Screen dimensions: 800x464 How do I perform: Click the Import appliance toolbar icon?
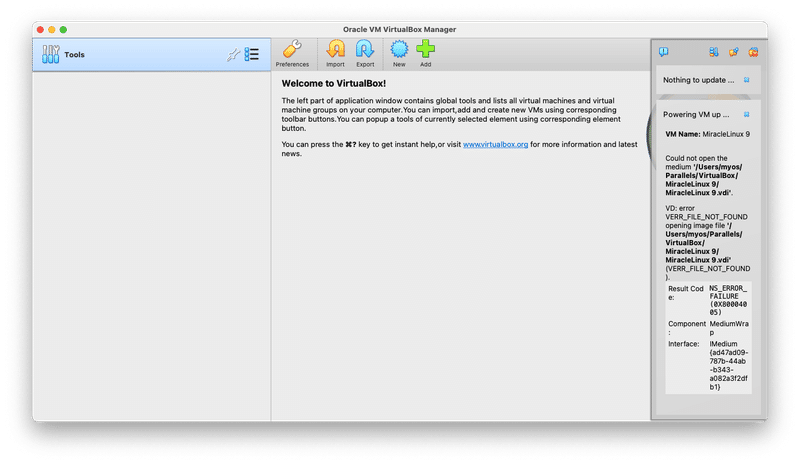tap(335, 54)
